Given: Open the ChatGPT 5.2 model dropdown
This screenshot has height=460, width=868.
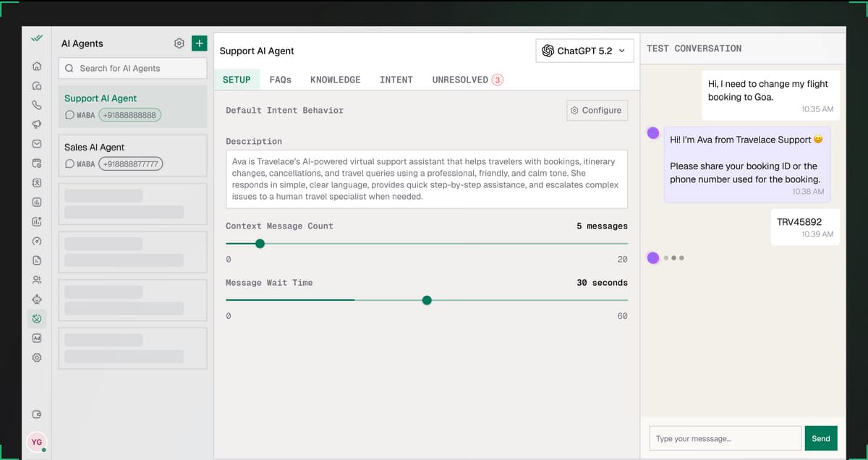Looking at the screenshot, I should tap(584, 51).
